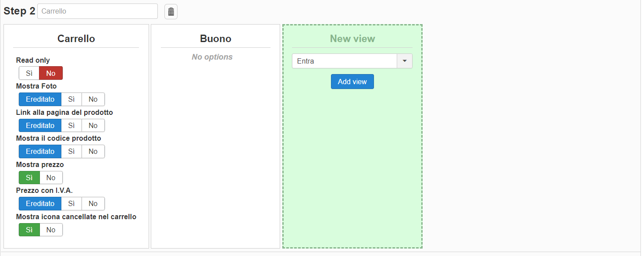Choose No for Mostra Foto

(93, 100)
